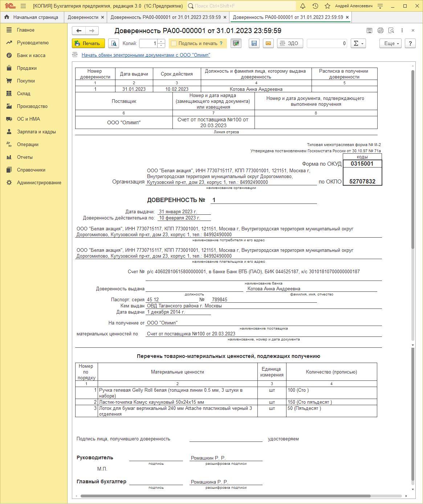This screenshot has height=504, width=423.
Task: Select OKPO code 52707832
Action: click(x=362, y=181)
